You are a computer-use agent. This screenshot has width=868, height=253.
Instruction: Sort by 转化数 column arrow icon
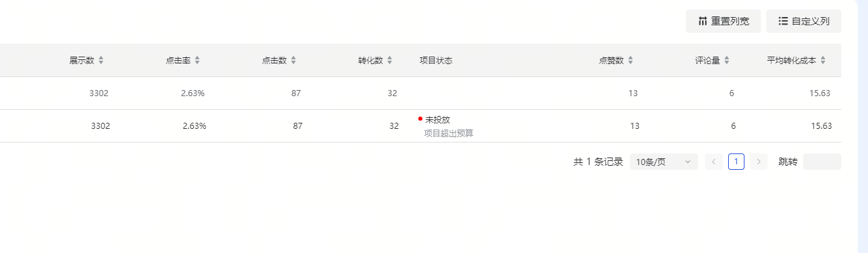[390, 60]
